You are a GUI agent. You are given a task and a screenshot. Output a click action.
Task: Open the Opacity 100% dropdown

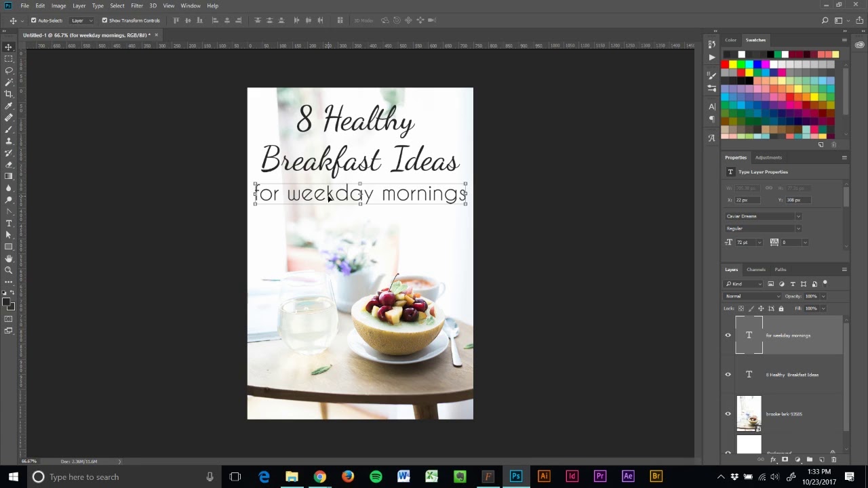823,296
